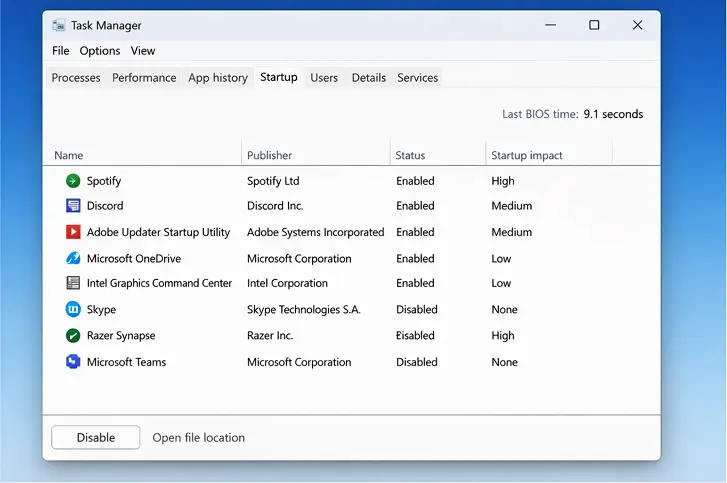The height and width of the screenshot is (483, 727).
Task: Switch to the App history tab
Action: point(218,77)
